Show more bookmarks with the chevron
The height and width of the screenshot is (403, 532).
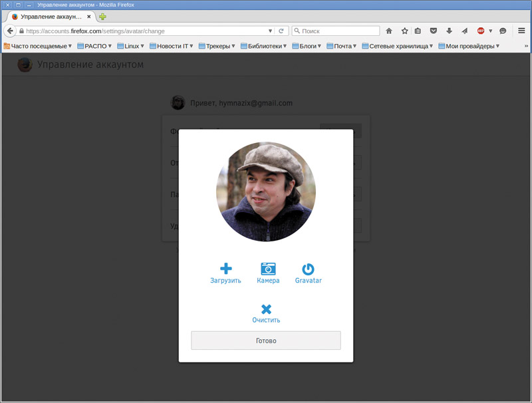(526, 46)
